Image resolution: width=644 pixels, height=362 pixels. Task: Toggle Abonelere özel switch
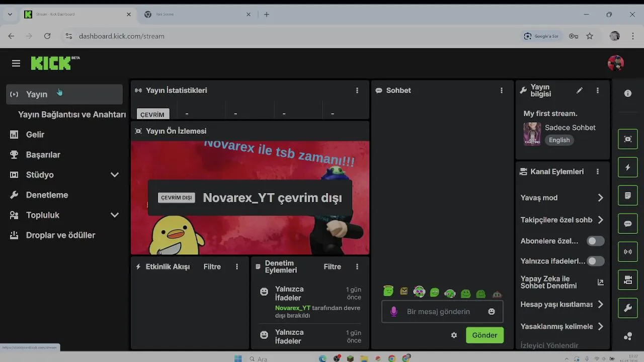click(596, 241)
